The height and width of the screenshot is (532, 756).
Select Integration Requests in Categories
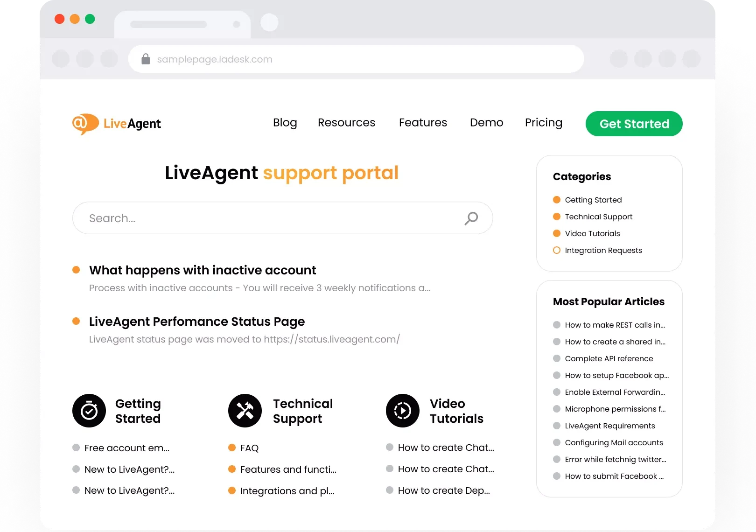pyautogui.click(x=603, y=250)
